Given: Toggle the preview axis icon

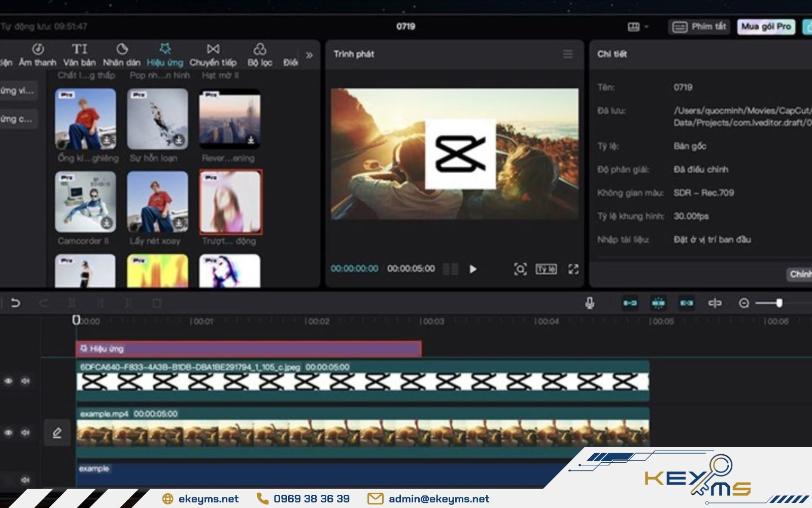Looking at the screenshot, I should [715, 303].
